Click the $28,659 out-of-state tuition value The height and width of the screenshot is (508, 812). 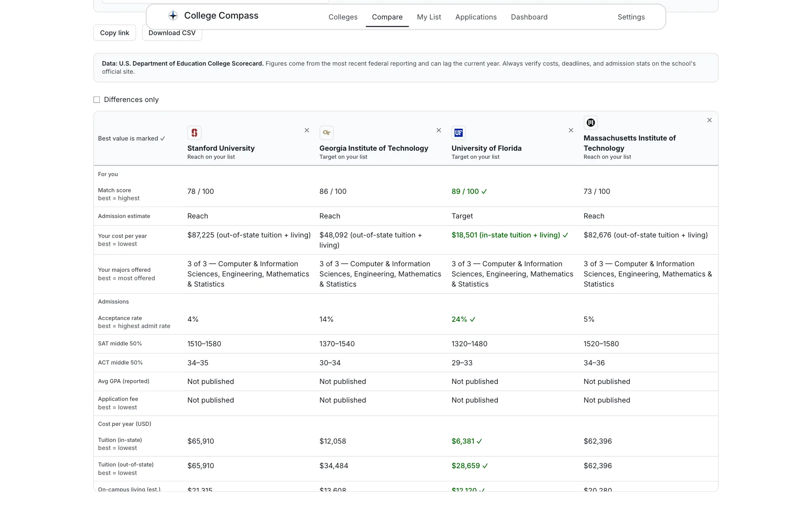pos(470,466)
